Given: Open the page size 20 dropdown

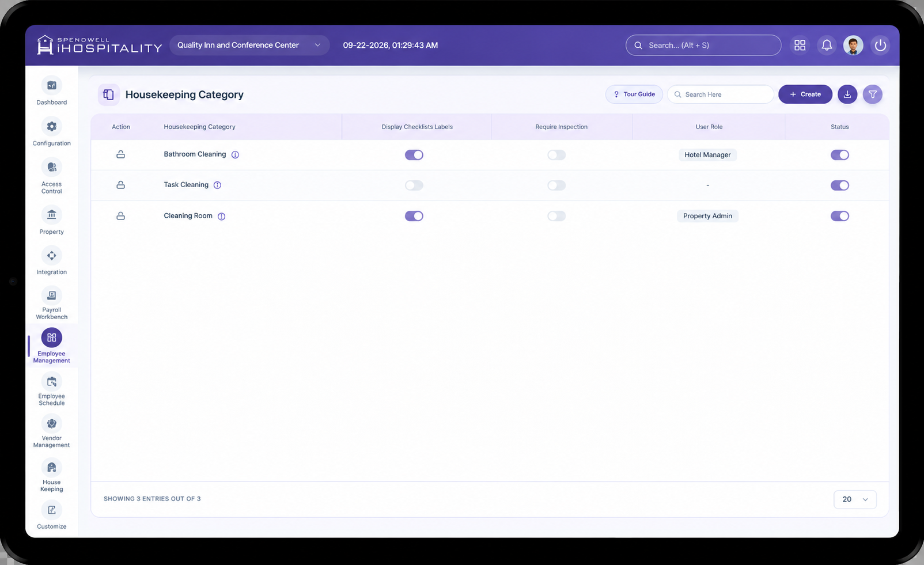Looking at the screenshot, I should click(x=855, y=499).
